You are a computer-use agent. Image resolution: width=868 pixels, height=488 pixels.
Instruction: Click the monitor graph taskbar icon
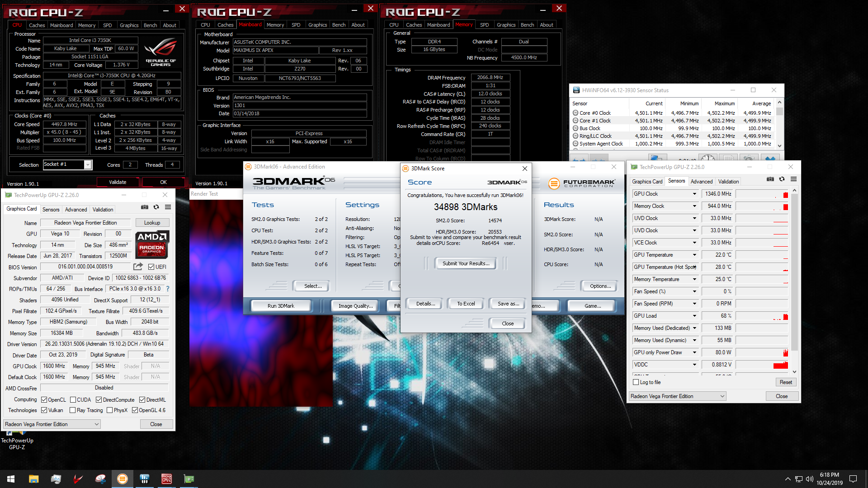coord(56,479)
